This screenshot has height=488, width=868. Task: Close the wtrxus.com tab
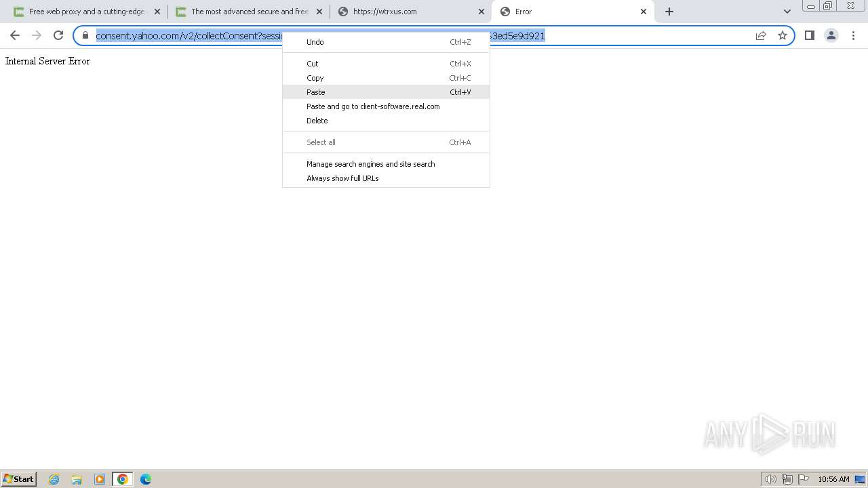coord(481,12)
